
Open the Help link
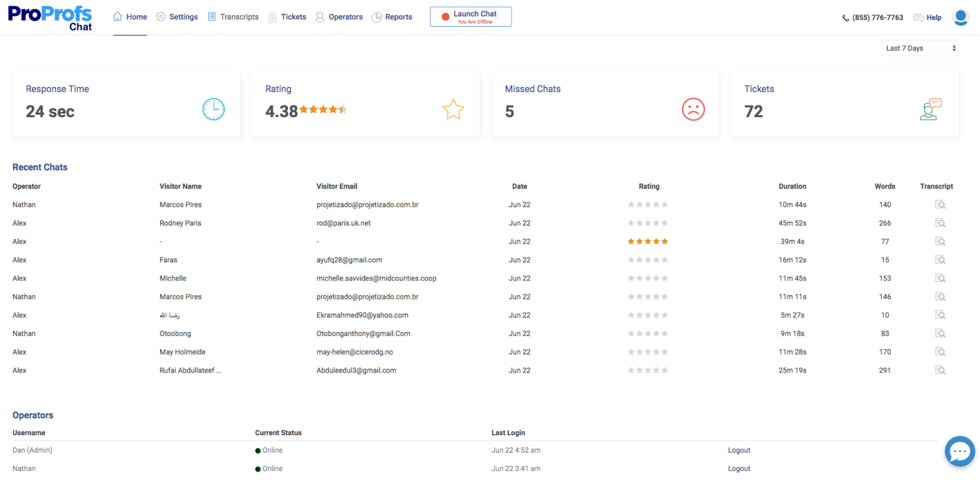point(927,17)
